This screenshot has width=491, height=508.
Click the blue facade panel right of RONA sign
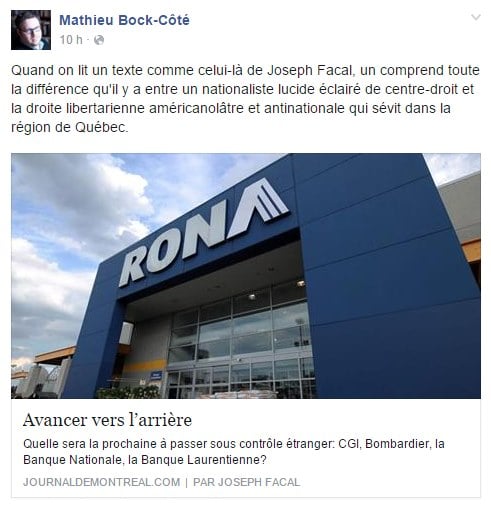(383, 267)
